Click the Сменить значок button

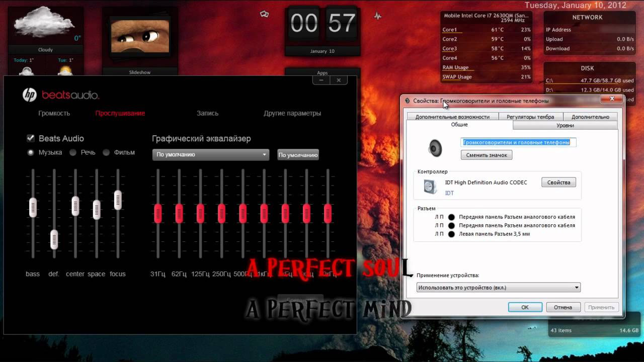pos(487,155)
